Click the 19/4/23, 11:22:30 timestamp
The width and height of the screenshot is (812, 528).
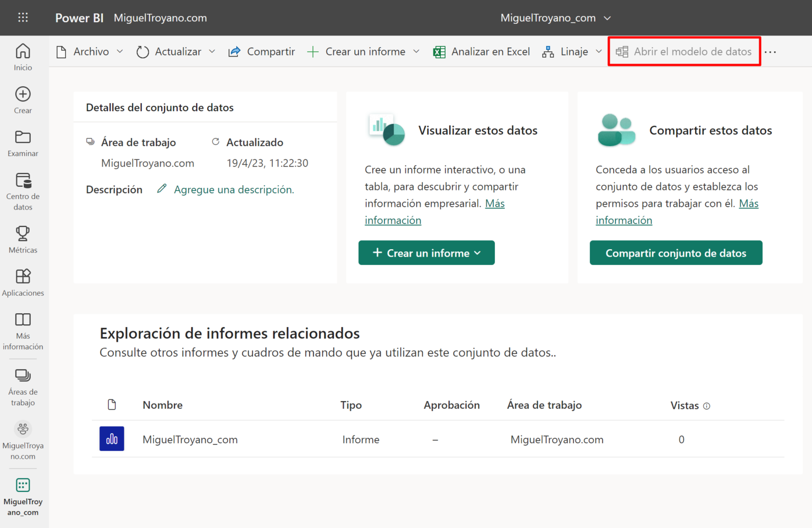click(267, 163)
